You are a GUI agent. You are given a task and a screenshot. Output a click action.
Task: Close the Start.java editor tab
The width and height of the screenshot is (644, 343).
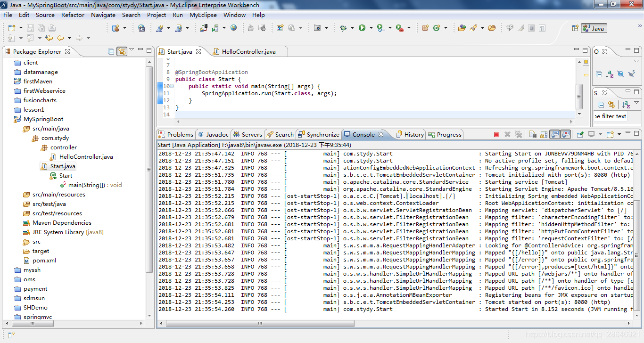(x=198, y=51)
